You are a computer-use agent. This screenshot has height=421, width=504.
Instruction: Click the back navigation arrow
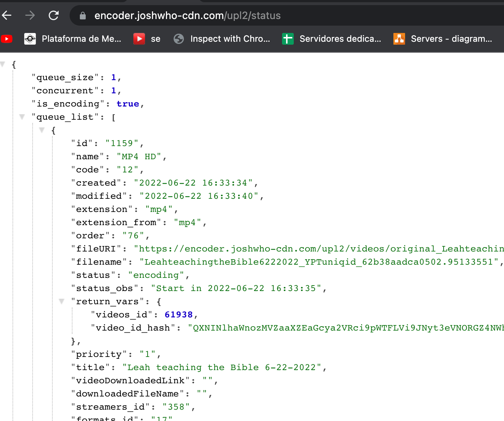(7, 15)
